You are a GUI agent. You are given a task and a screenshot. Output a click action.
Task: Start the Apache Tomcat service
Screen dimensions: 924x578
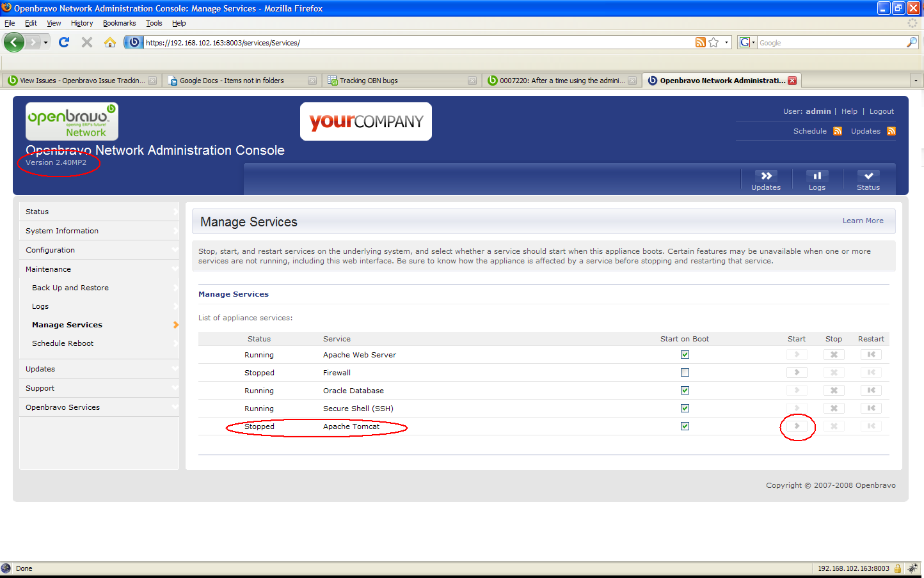coord(797,426)
